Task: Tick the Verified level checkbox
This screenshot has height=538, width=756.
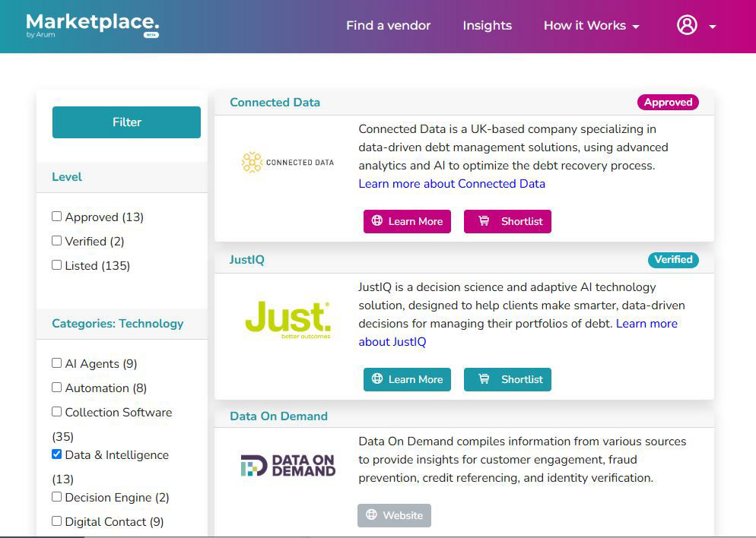Action: point(57,241)
